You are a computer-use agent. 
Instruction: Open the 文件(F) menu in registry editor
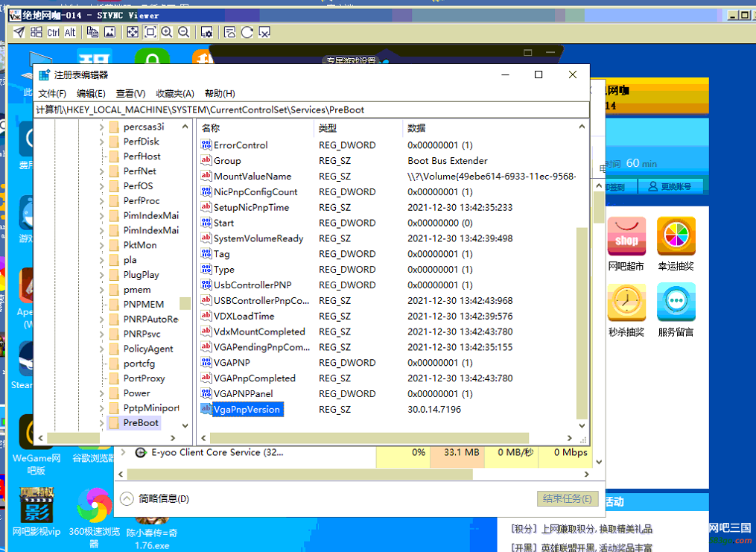(52, 94)
